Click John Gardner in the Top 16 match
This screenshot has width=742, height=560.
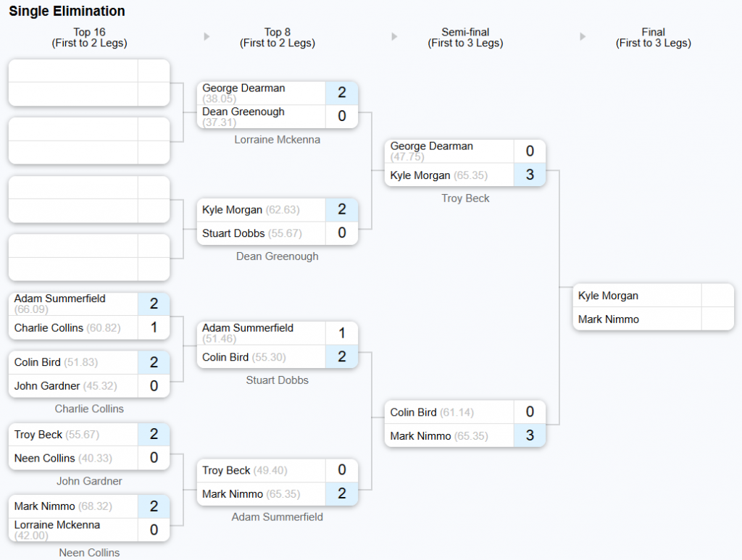click(x=46, y=386)
